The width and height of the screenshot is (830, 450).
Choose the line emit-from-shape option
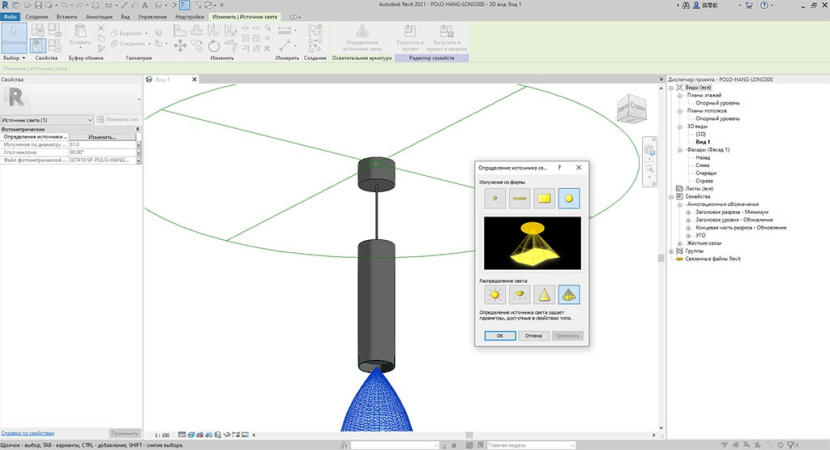[519, 198]
